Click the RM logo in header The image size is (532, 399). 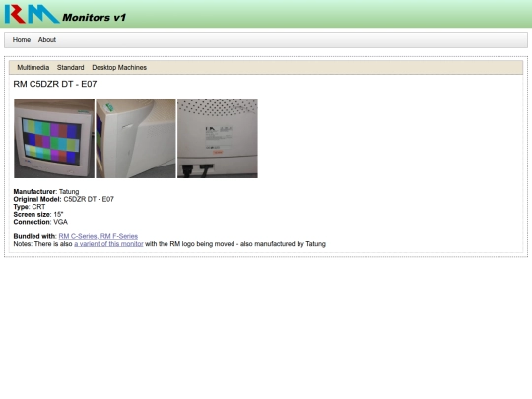point(33,14)
